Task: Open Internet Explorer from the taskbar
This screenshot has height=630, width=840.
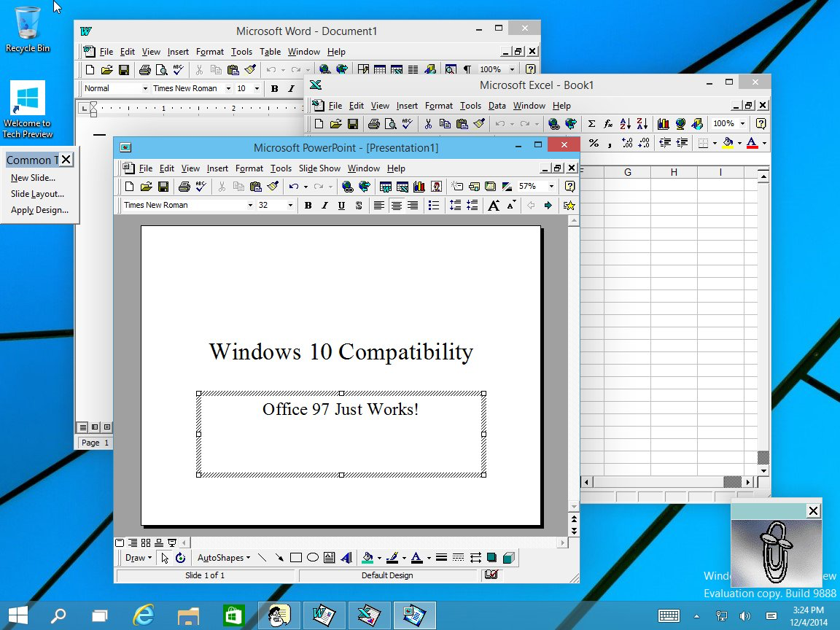Action: coord(145,615)
